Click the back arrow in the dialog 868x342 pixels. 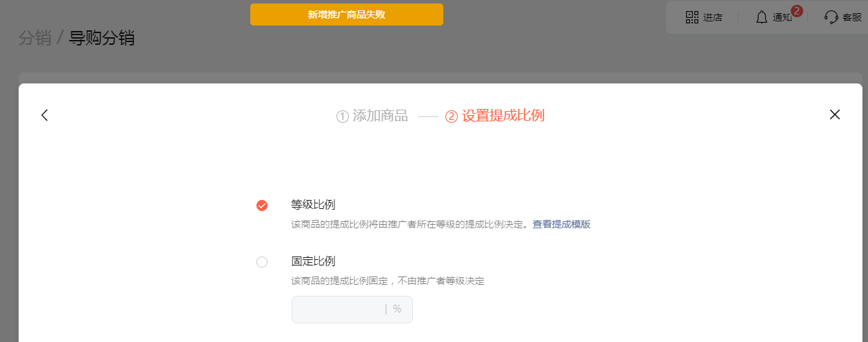(x=45, y=115)
